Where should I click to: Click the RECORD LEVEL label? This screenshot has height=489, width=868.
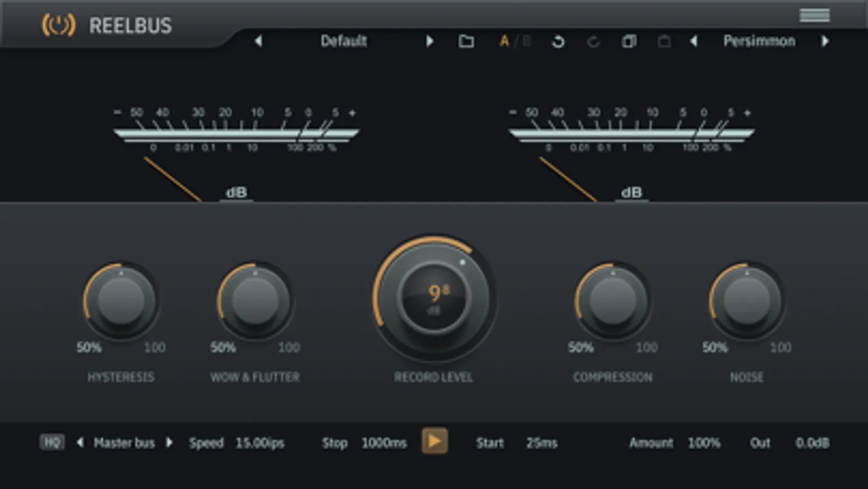434,377
